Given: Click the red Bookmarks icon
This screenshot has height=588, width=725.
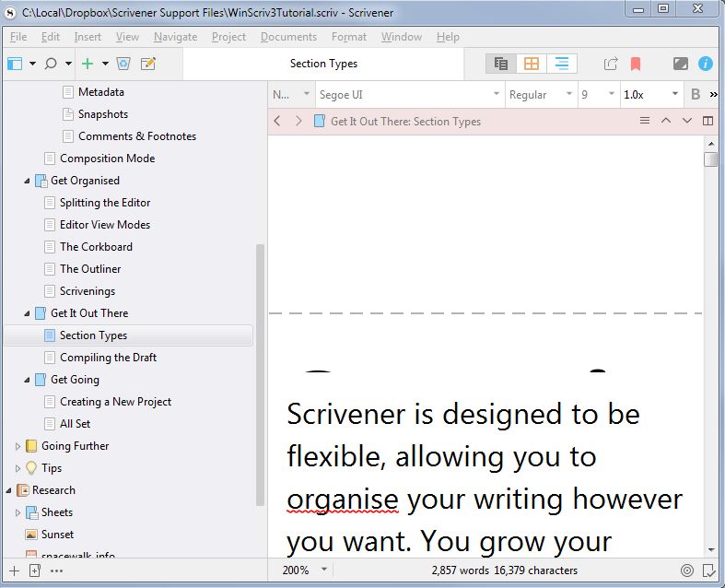Looking at the screenshot, I should tap(636, 64).
